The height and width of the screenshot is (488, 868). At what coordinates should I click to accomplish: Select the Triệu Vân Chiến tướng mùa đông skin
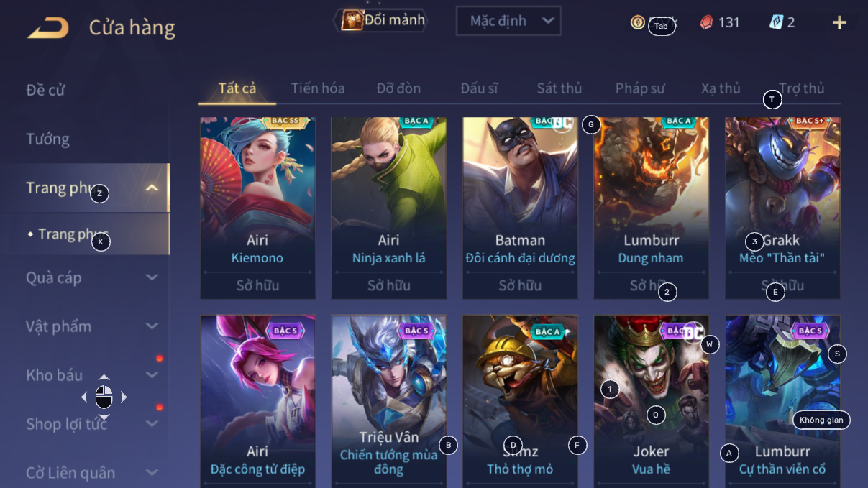(388, 402)
